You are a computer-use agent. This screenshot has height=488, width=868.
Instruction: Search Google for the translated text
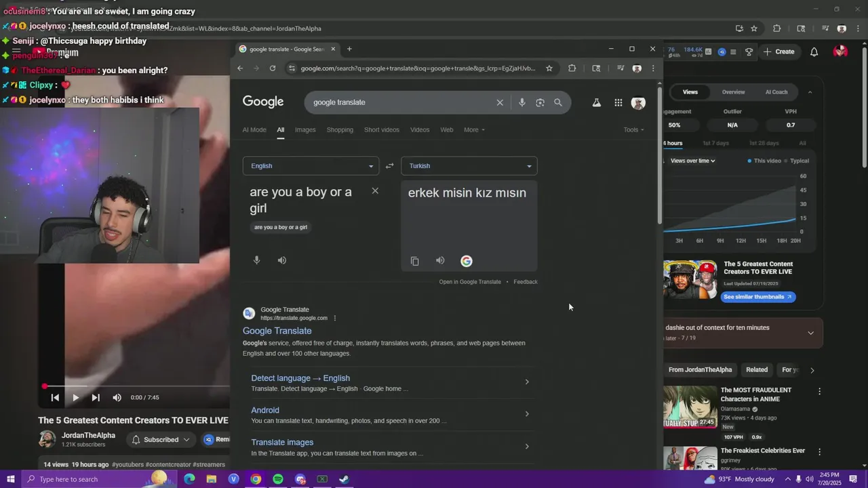pyautogui.click(x=467, y=261)
